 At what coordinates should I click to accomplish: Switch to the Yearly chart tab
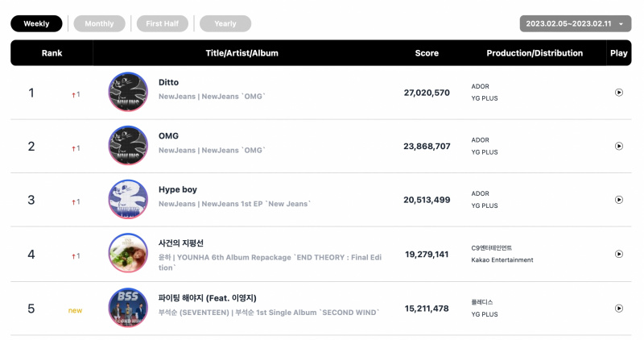click(x=225, y=23)
